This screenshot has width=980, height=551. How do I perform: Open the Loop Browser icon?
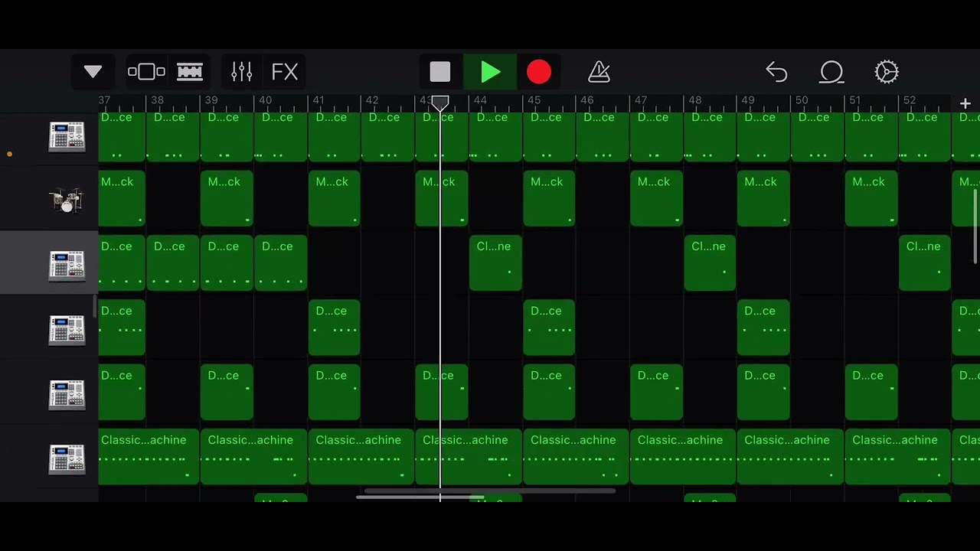point(831,72)
